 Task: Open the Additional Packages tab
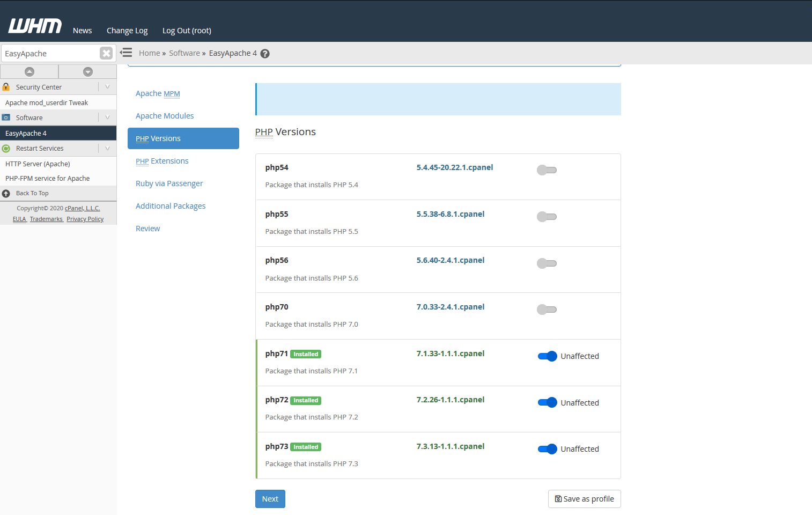[171, 206]
